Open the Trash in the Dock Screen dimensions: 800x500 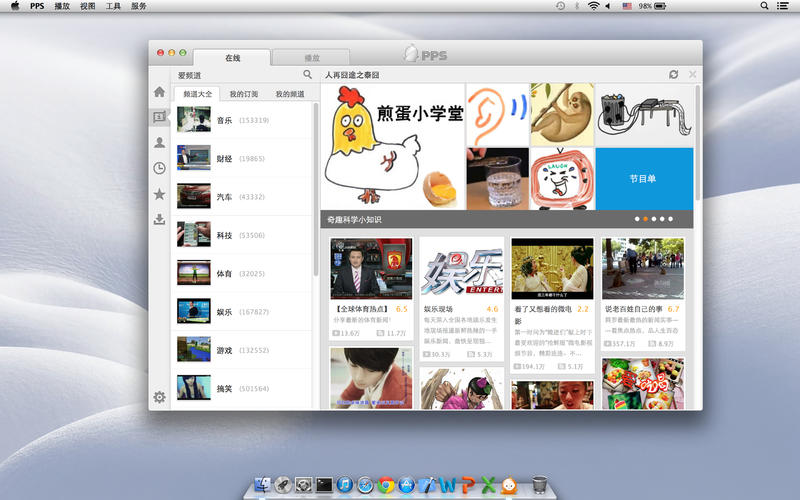point(539,485)
